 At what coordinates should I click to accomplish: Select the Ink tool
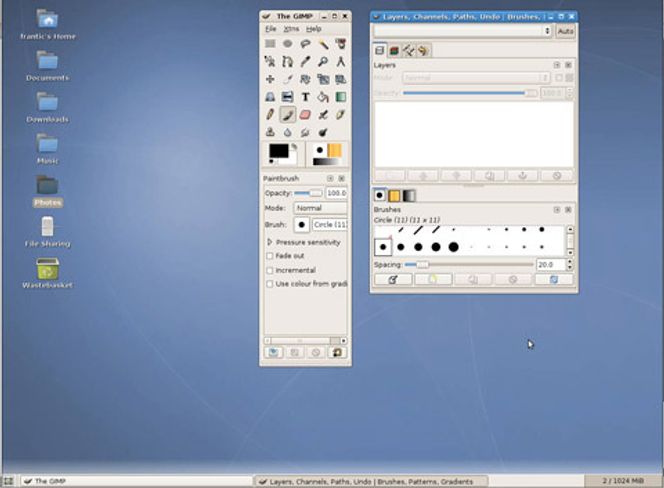pos(340,114)
